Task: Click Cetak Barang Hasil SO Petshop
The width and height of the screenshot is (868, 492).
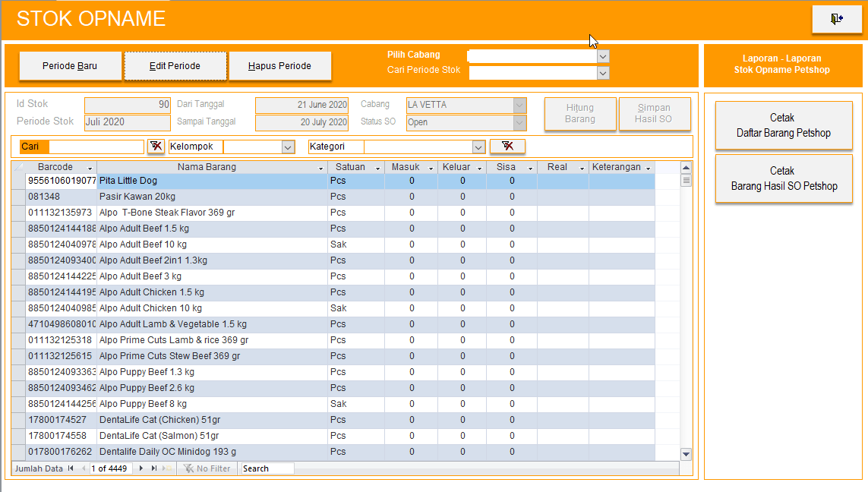Action: pos(783,178)
